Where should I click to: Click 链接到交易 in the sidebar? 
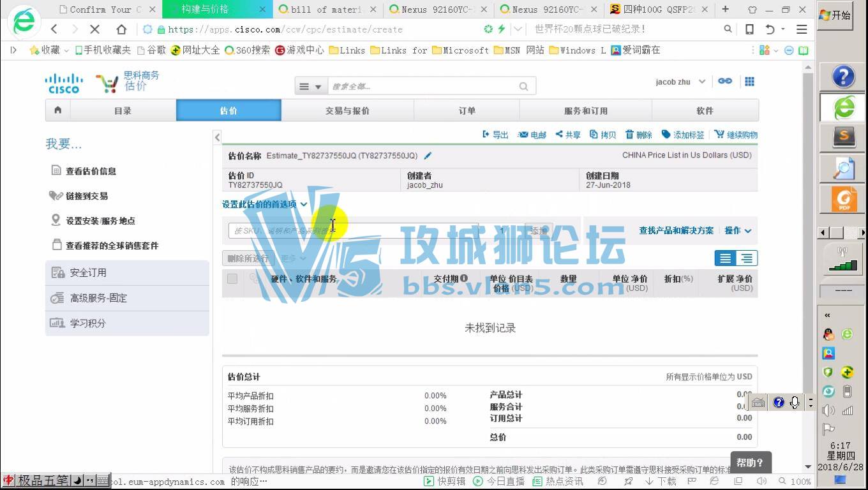click(79, 196)
